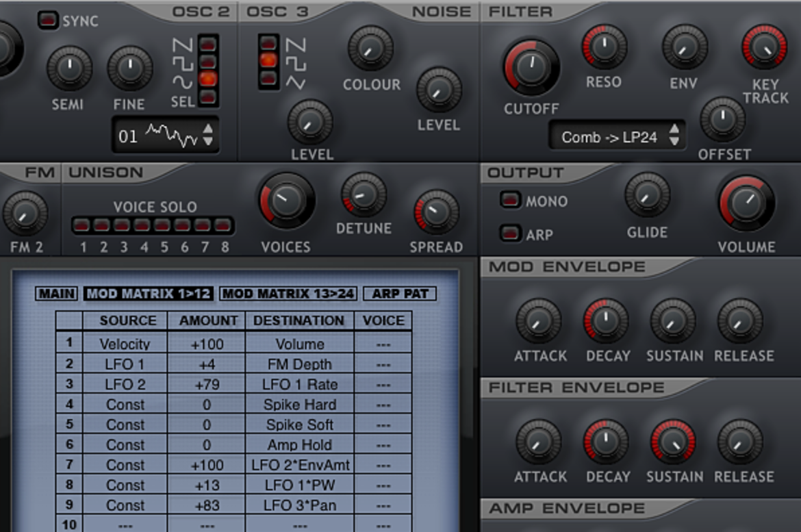Open the ARP PAT tab
This screenshot has height=532, width=801.
[400, 294]
